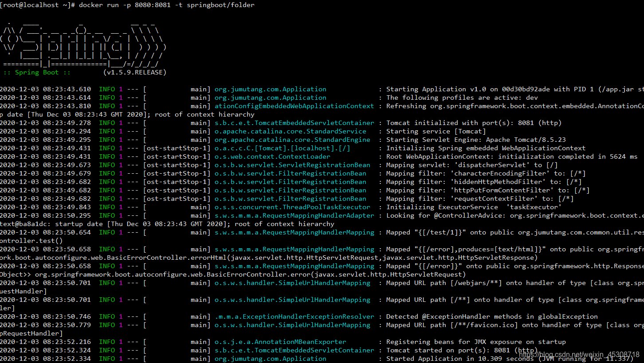
Task: Click logger o.s.j.e.a.AnnotationMBeanExporter
Action: (x=280, y=342)
